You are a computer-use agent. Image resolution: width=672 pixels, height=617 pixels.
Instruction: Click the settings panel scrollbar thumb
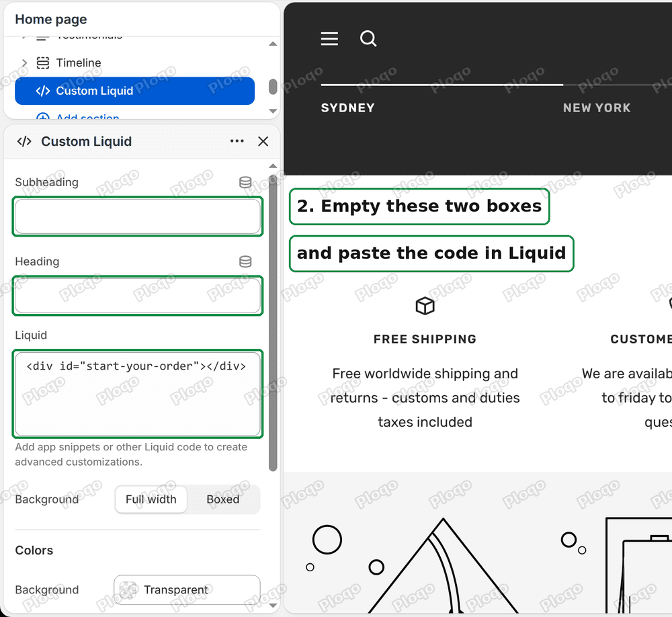point(273,323)
